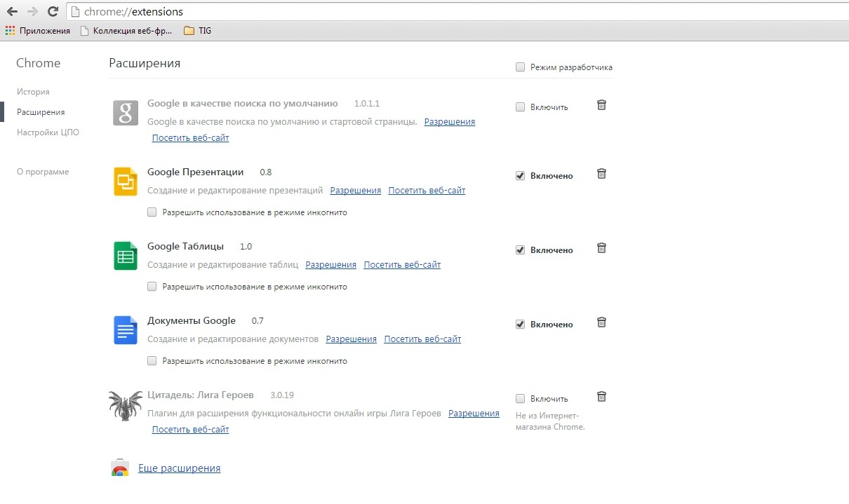Open Разрешения for Документы Google
This screenshot has height=504, width=849.
352,339
